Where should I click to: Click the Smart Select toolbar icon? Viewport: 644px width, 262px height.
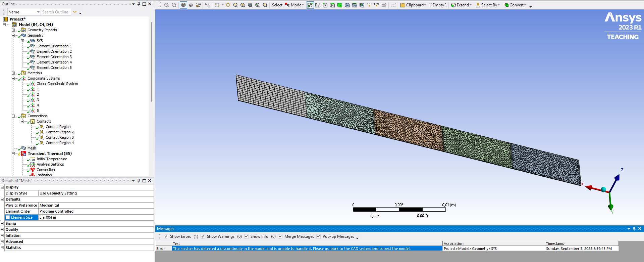(310, 5)
